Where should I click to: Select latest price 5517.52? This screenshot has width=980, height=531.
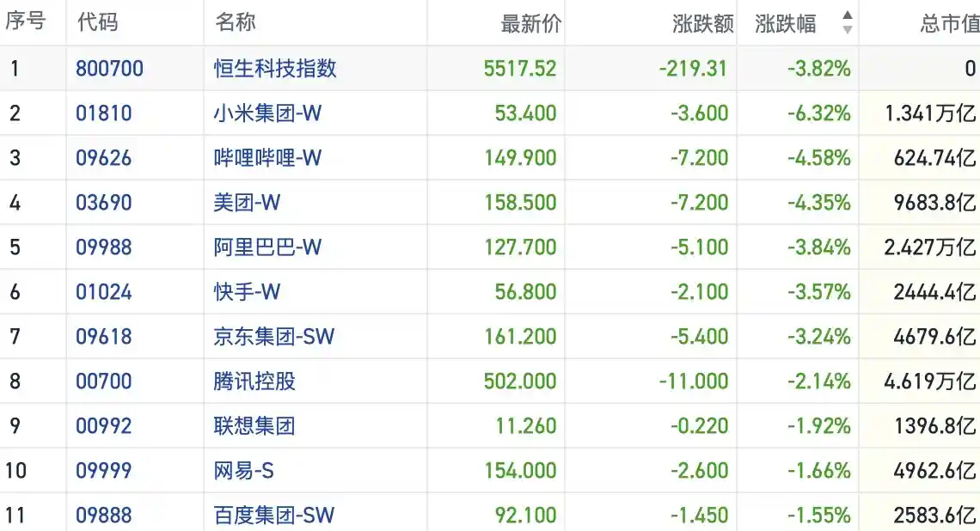coord(520,68)
